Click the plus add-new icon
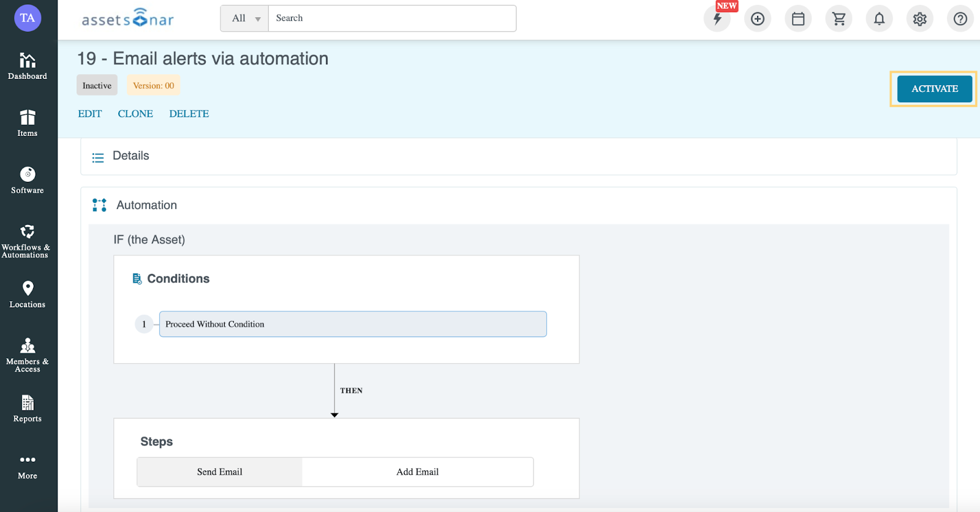 click(758, 18)
